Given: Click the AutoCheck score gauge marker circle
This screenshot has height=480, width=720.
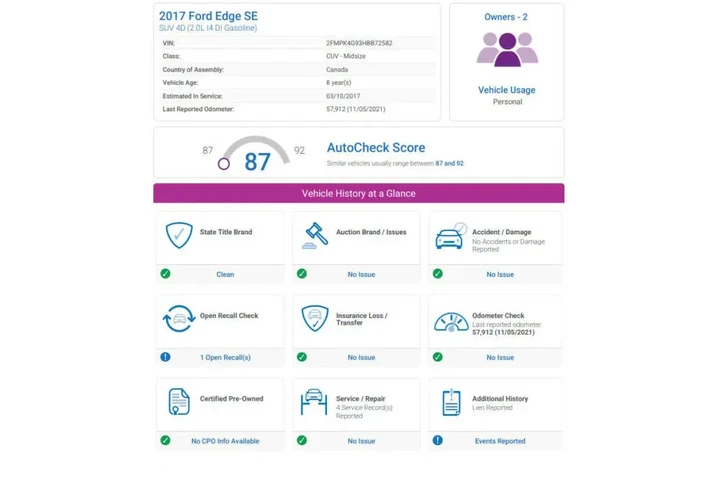Looking at the screenshot, I should tap(224, 164).
